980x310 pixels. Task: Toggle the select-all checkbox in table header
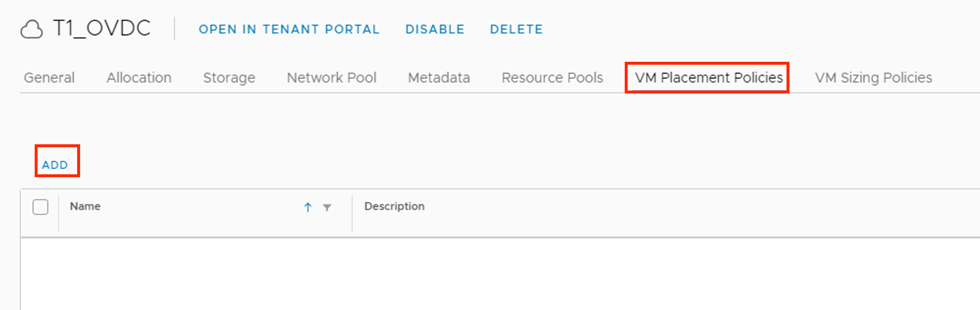(40, 207)
